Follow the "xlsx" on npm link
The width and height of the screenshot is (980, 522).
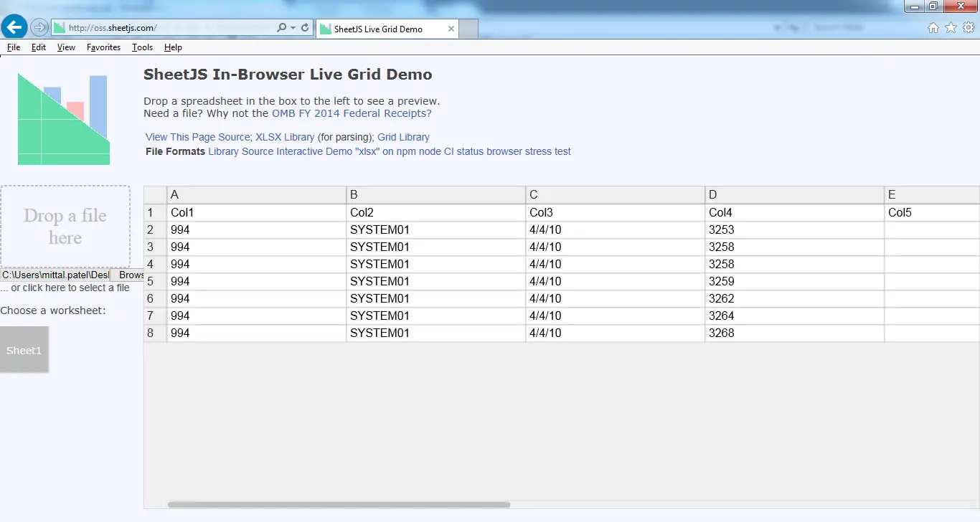[x=385, y=151]
